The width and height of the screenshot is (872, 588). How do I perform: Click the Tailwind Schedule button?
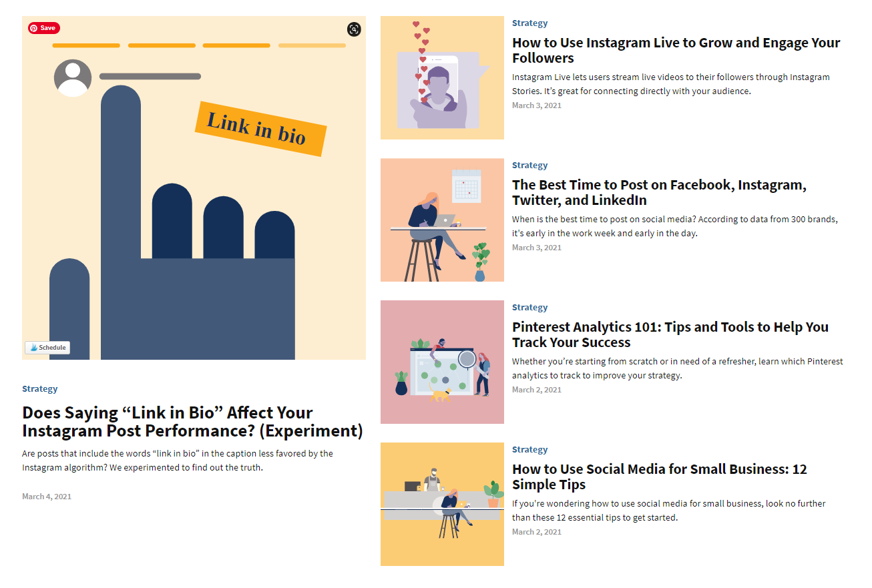pos(47,348)
